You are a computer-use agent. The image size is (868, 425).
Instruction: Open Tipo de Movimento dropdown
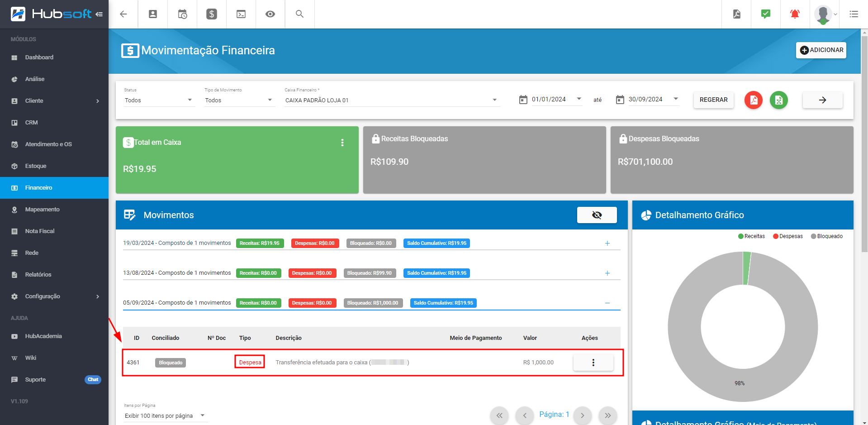point(239,100)
